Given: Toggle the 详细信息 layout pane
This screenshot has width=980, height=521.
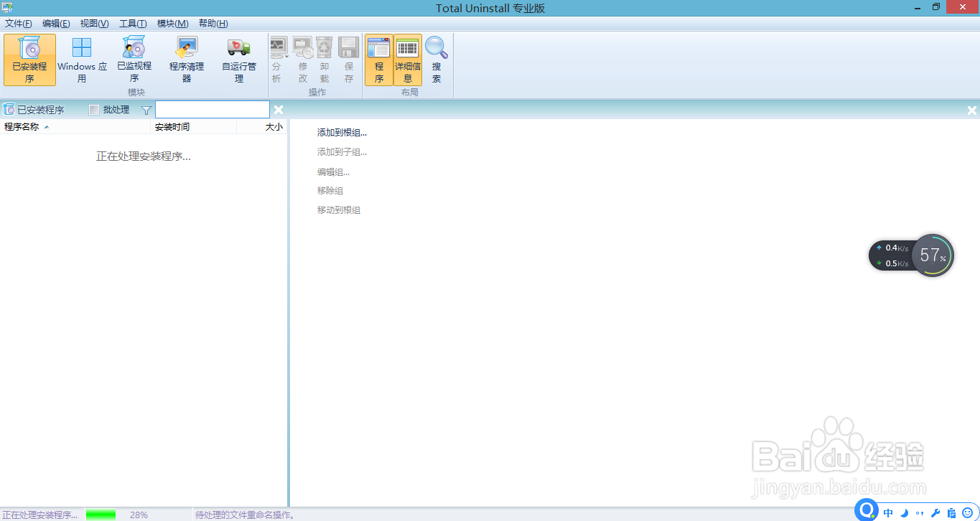Looking at the screenshot, I should click(x=408, y=60).
